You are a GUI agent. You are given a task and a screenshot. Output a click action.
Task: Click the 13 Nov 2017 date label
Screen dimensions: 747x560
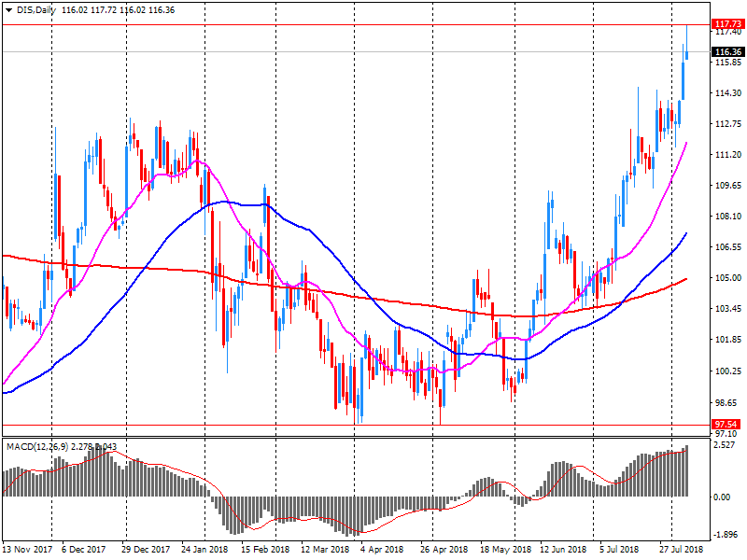click(27, 550)
